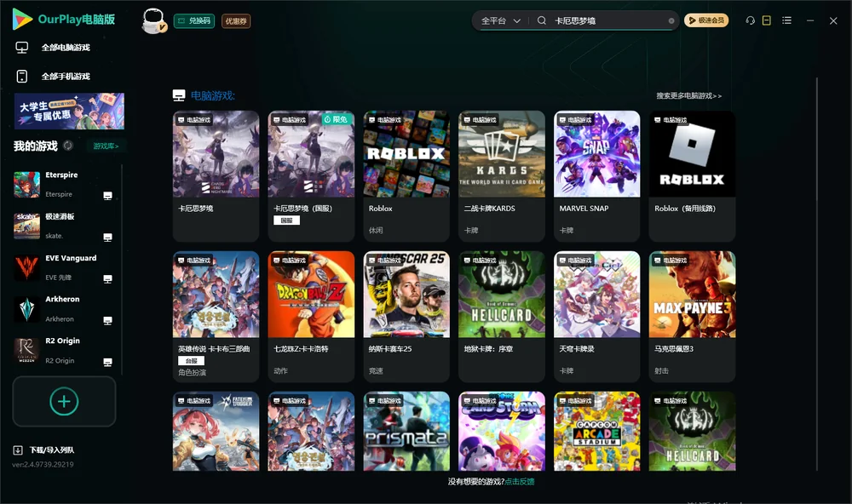Open the 马克思佩恩3 game card
Image resolution: width=852 pixels, height=504 pixels.
[x=692, y=317]
